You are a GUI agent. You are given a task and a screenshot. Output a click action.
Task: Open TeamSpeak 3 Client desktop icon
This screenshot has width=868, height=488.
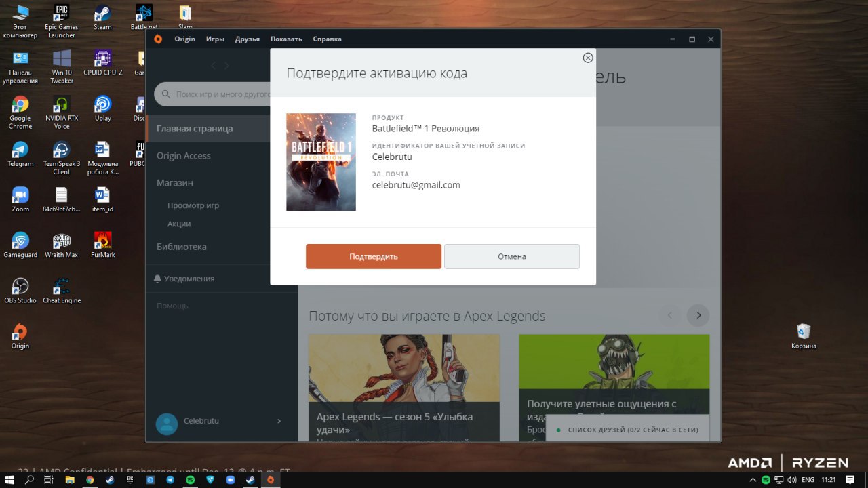pyautogui.click(x=62, y=158)
